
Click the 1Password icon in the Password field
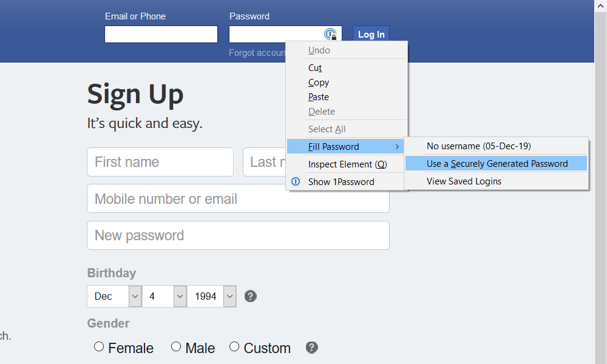(330, 34)
